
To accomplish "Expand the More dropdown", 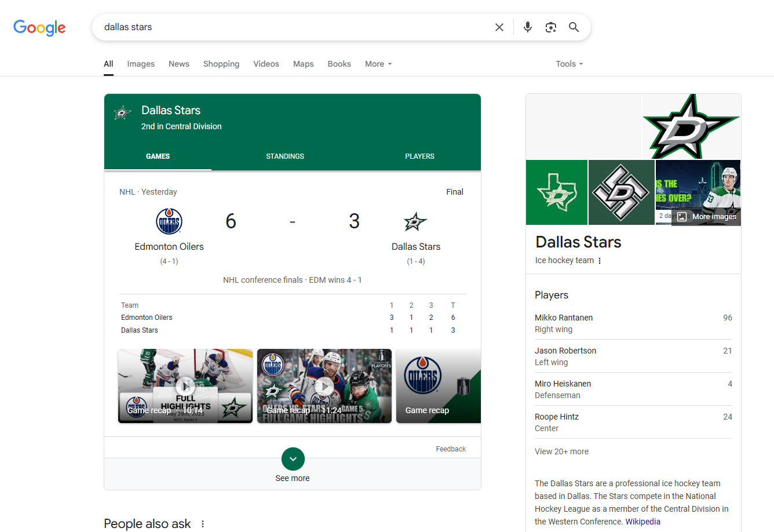I will point(378,64).
